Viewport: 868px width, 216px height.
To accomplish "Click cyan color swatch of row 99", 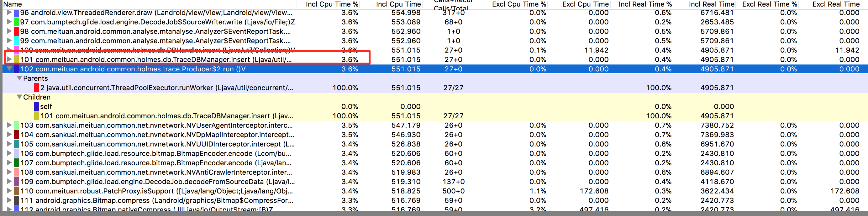I will (x=16, y=41).
